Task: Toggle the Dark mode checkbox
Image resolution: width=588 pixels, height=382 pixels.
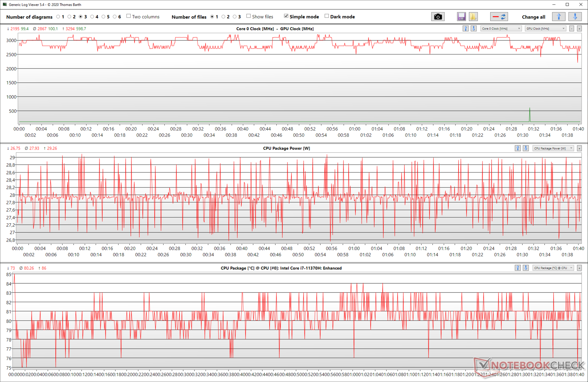Action: pyautogui.click(x=327, y=16)
